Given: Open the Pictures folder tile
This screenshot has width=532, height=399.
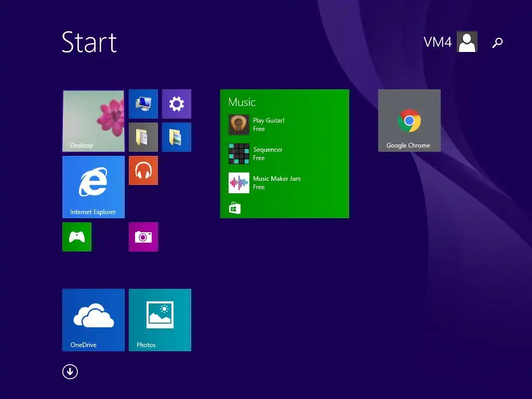Looking at the screenshot, I should click(177, 137).
